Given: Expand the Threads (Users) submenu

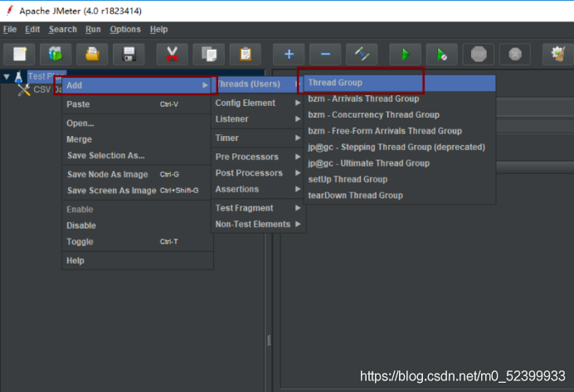Looking at the screenshot, I should [258, 84].
